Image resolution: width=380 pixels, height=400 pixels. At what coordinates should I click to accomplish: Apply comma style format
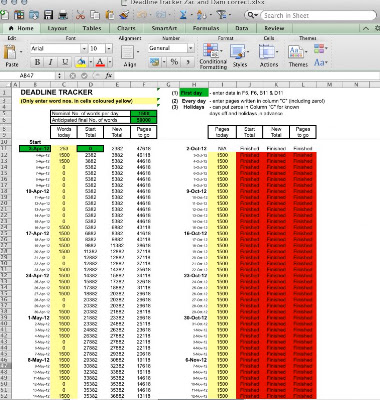point(188,62)
